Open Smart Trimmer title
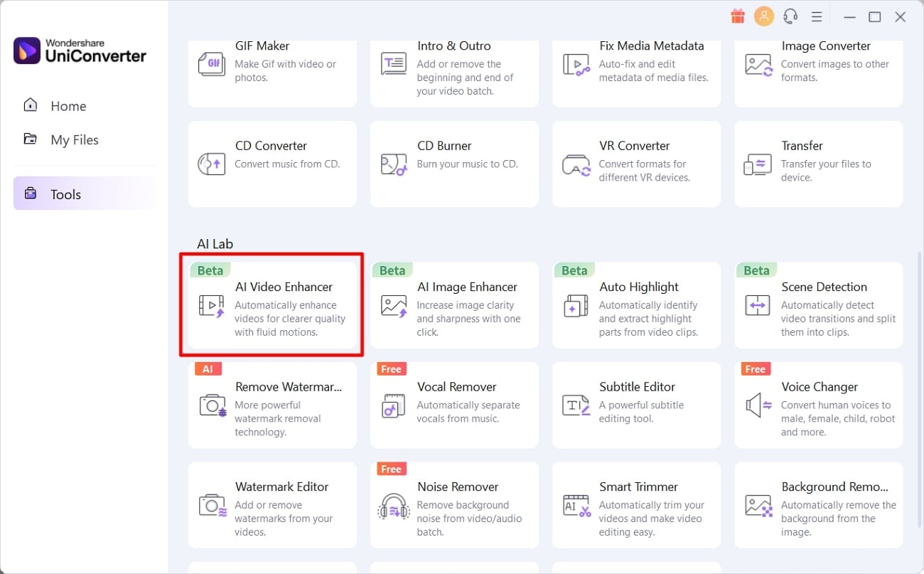The width and height of the screenshot is (924, 574). 638,487
